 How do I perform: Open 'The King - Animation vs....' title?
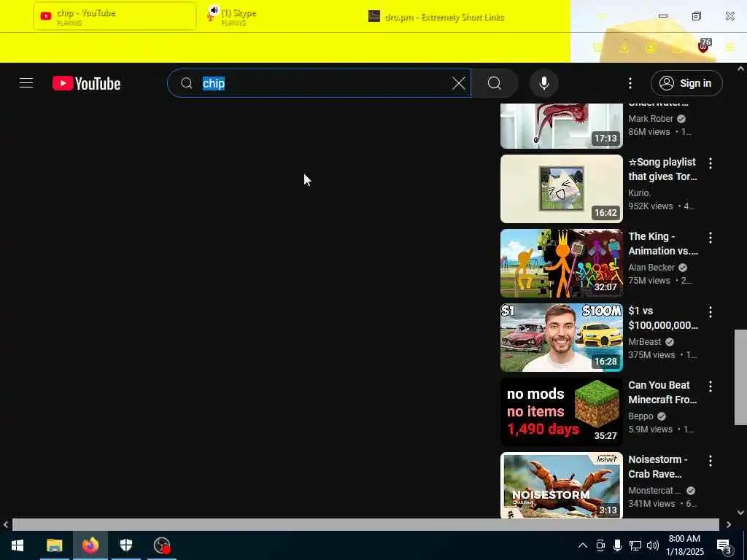[x=662, y=244]
